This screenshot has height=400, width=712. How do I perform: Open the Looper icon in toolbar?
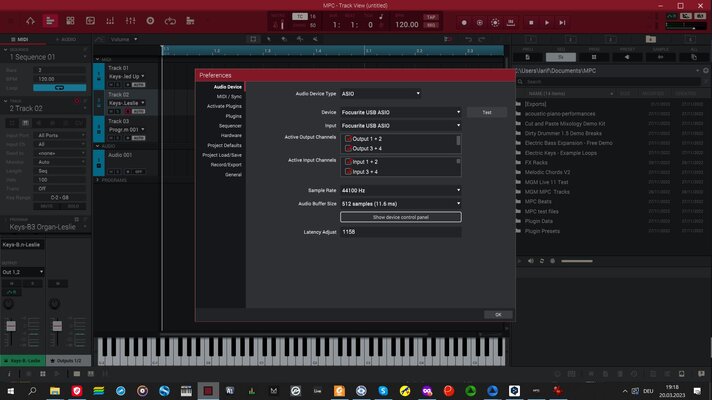tap(170, 21)
